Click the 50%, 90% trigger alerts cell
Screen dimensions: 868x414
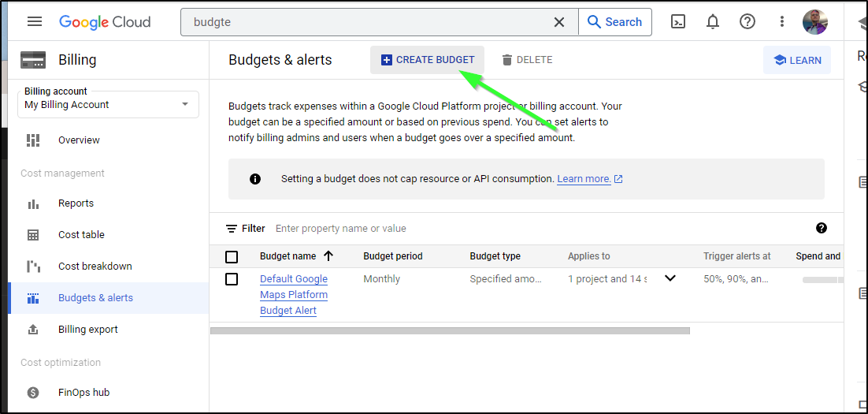pos(736,279)
